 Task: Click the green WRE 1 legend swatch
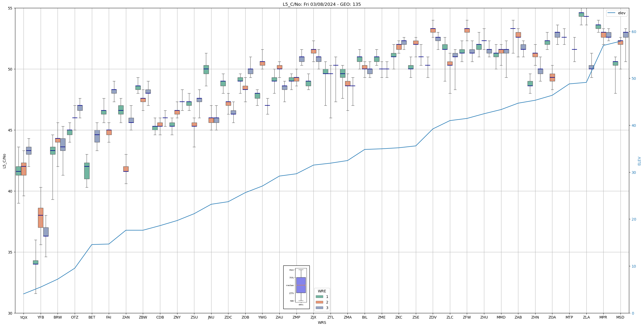pyautogui.click(x=319, y=297)
